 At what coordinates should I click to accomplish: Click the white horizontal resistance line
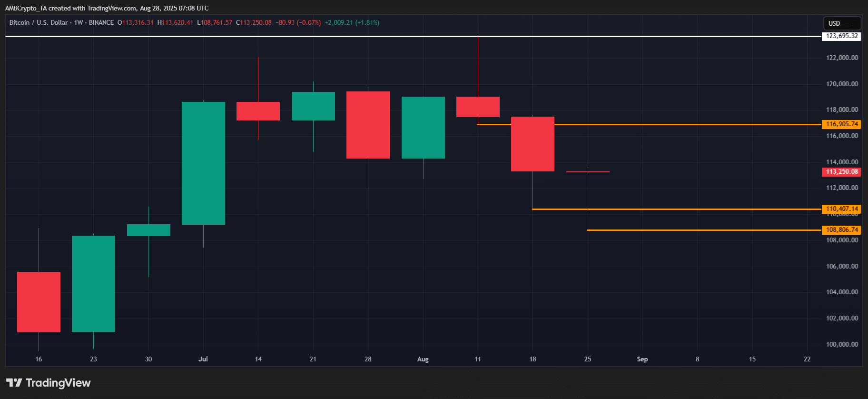pos(286,36)
